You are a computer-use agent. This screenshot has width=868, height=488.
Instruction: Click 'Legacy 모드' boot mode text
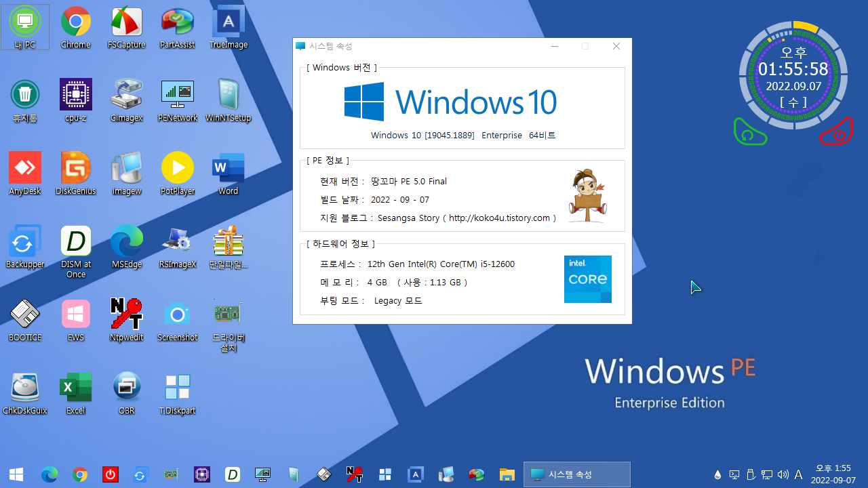coord(398,300)
